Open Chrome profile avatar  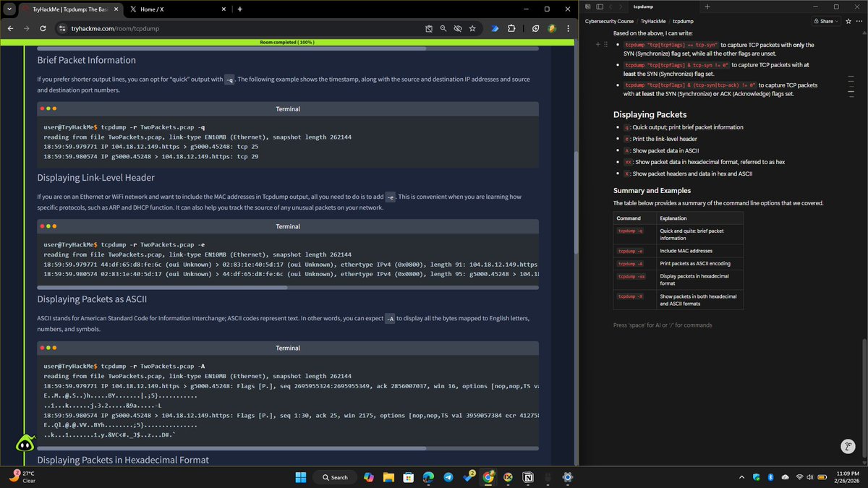552,28
